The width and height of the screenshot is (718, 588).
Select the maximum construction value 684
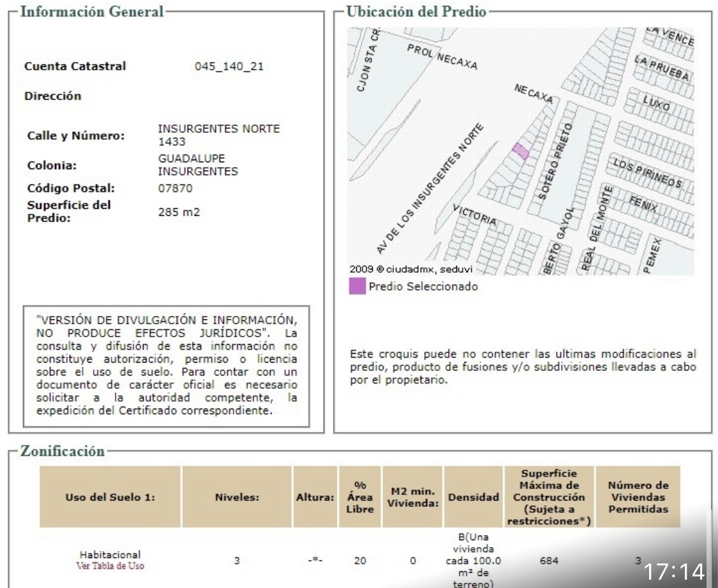(x=549, y=561)
